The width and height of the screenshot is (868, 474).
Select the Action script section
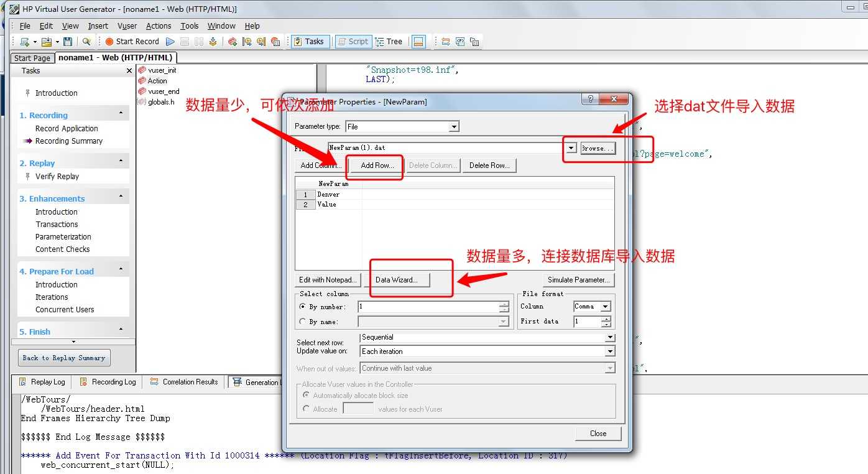(x=157, y=81)
